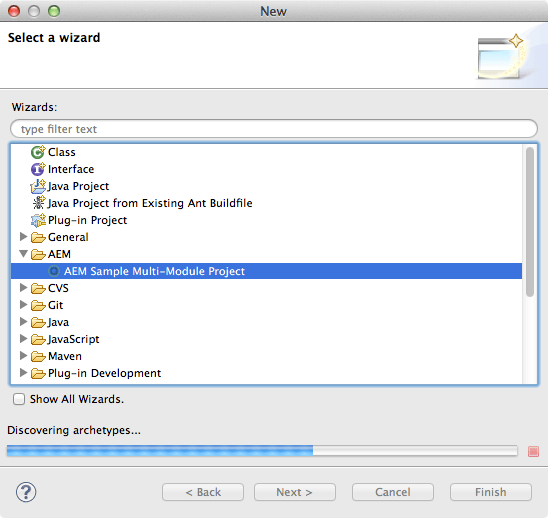Click the Cancel button
The height and width of the screenshot is (518, 548).
(393, 492)
